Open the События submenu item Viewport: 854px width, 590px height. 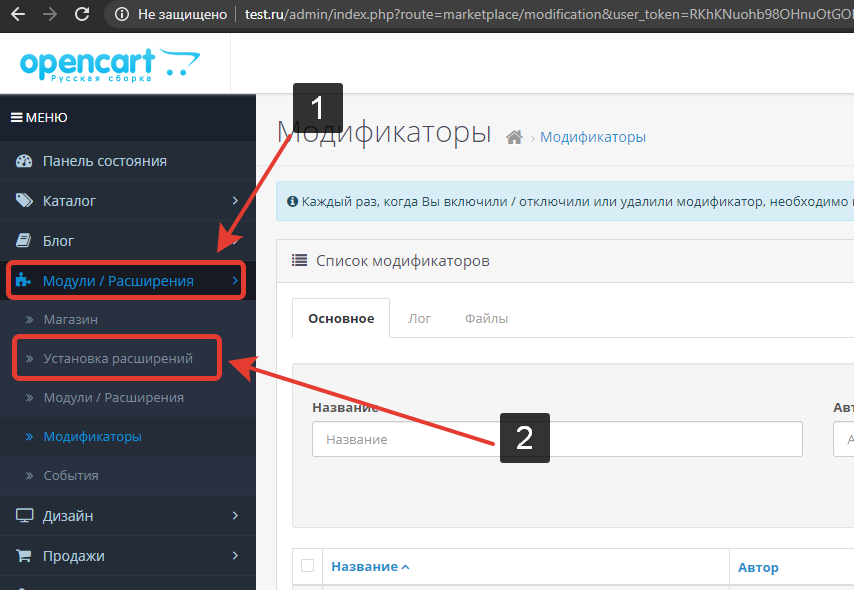71,476
